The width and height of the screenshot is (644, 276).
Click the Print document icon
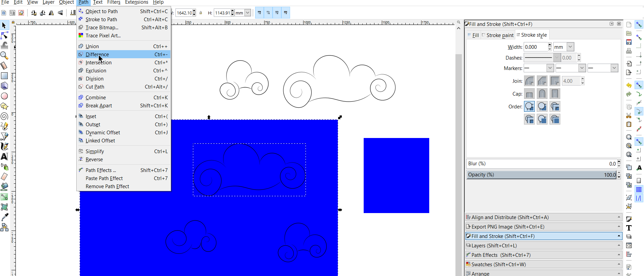click(x=629, y=51)
